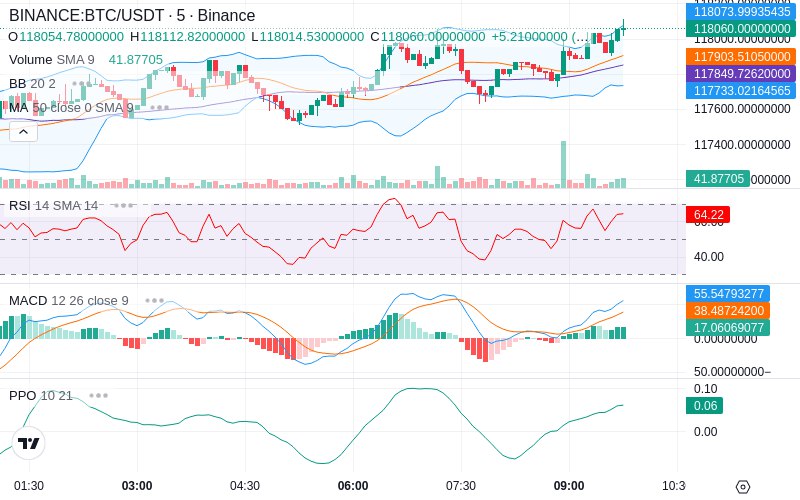Select the BB 20 2 indicator label
The width and height of the screenshot is (800, 500).
pos(32,83)
